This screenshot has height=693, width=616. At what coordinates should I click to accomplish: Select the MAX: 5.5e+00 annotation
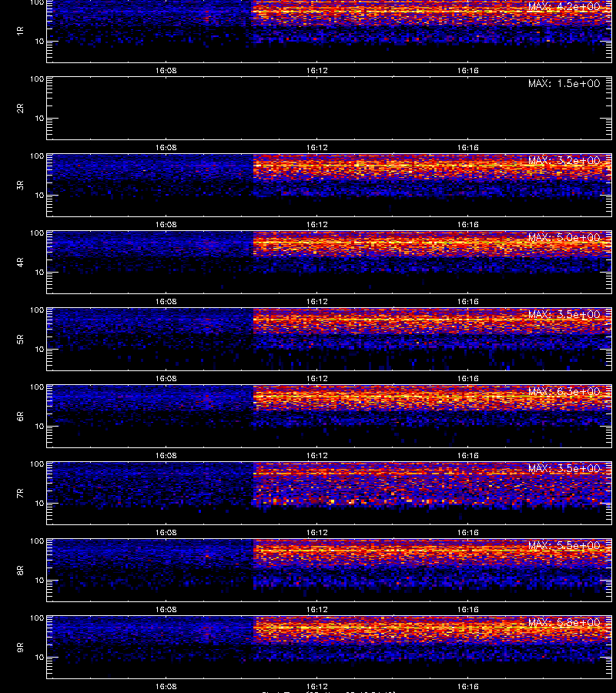[564, 545]
